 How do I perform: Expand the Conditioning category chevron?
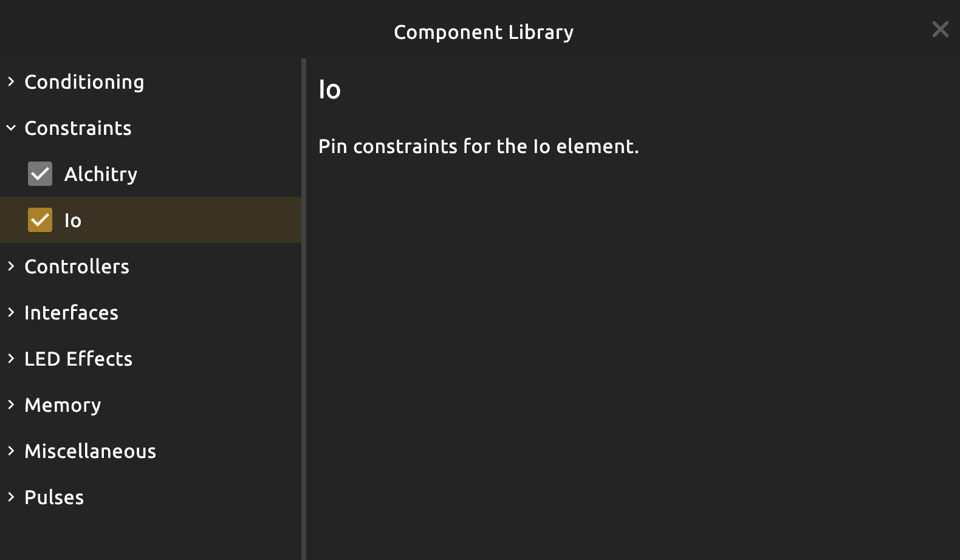(x=11, y=81)
